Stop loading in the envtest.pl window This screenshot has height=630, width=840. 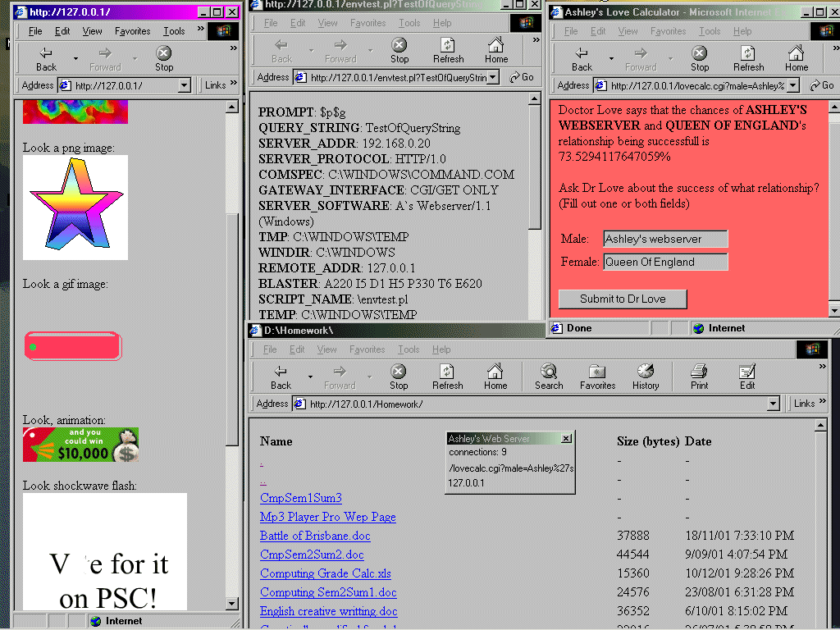(399, 51)
